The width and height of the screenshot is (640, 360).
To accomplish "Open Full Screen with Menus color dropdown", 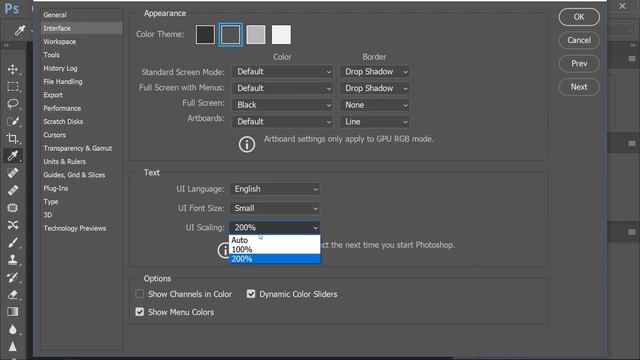I will [282, 88].
